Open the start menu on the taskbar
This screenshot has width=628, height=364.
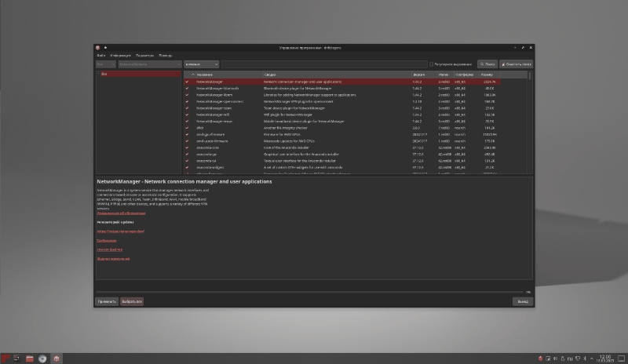coord(5,359)
